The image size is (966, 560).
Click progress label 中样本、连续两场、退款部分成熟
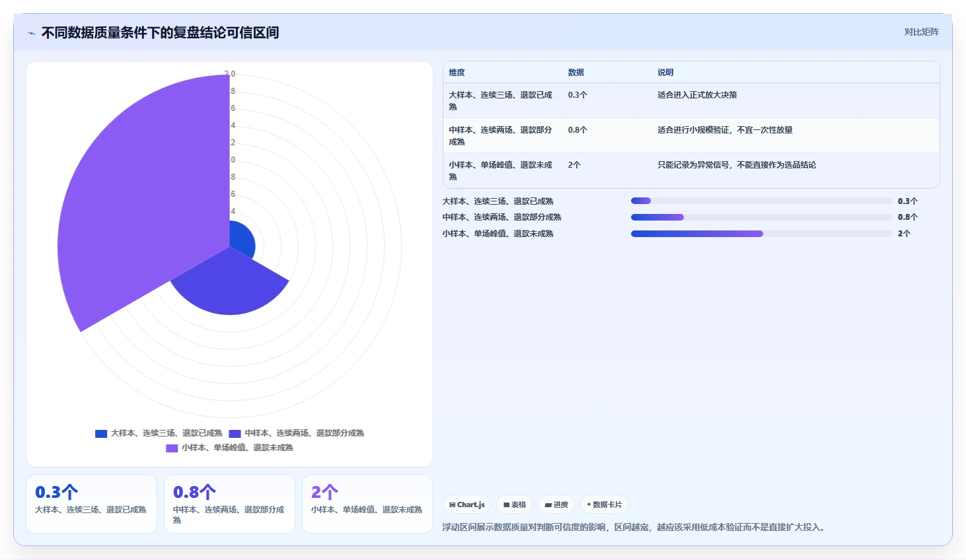pos(502,217)
